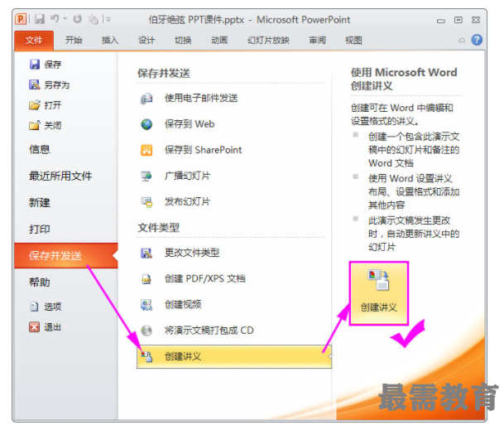Select the highlighted 创建讲义 list entry

pos(234,356)
